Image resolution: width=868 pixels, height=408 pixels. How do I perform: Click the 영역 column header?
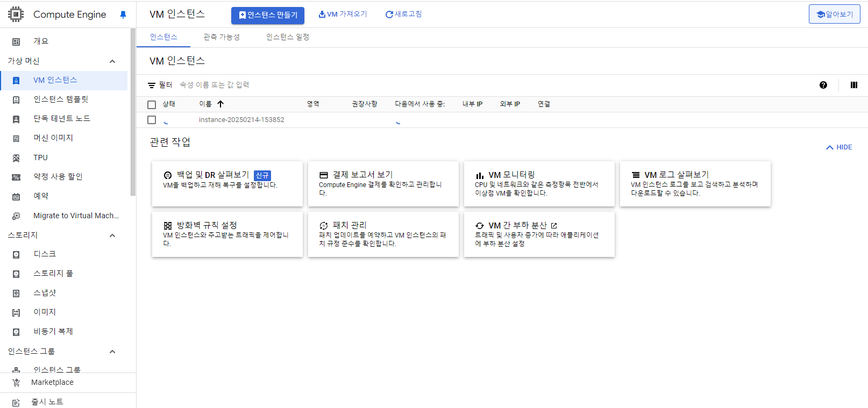tap(313, 104)
